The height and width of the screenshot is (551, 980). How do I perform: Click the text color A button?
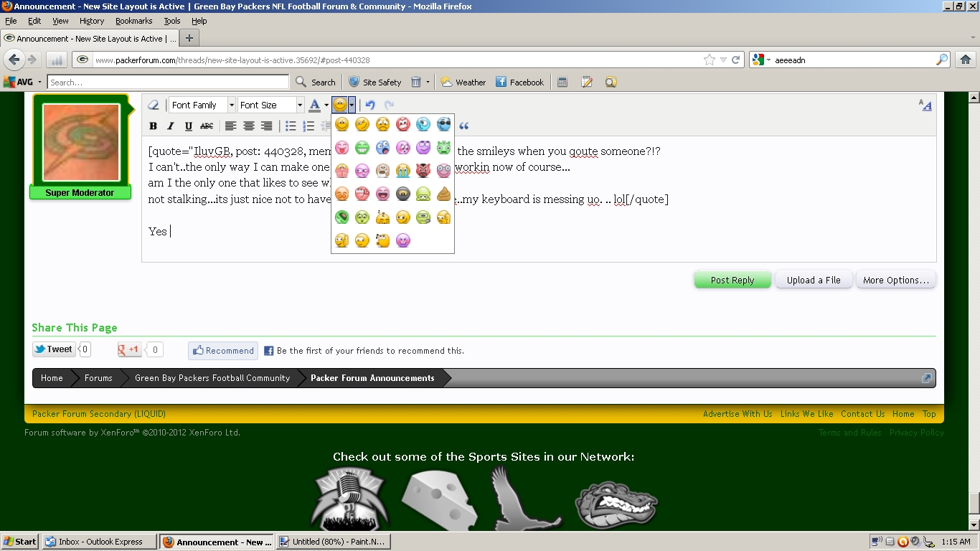pos(314,105)
